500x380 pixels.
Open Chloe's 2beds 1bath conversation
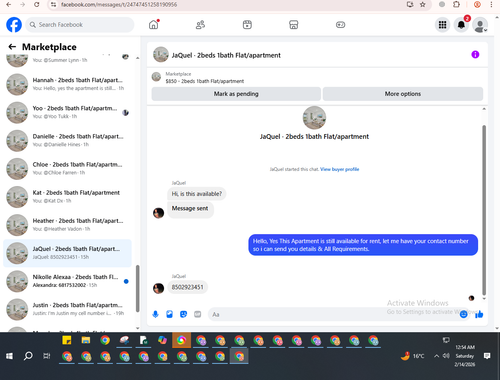tap(68, 169)
